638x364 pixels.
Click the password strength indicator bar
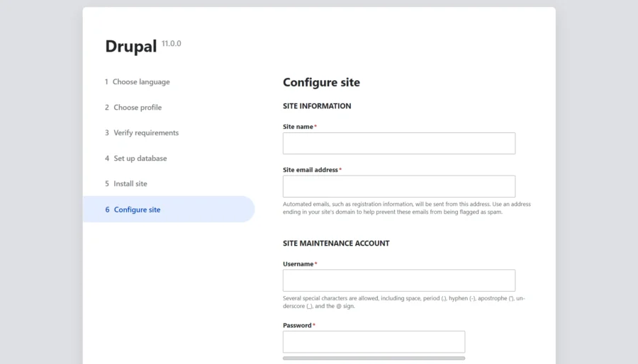pyautogui.click(x=374, y=358)
